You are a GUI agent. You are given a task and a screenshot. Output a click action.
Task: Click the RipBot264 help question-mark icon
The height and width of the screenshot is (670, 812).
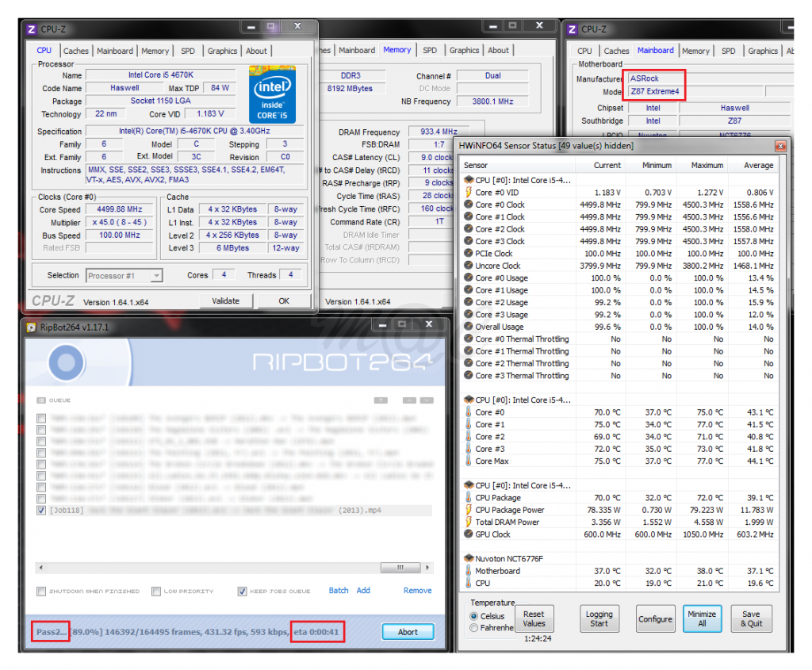(x=381, y=400)
